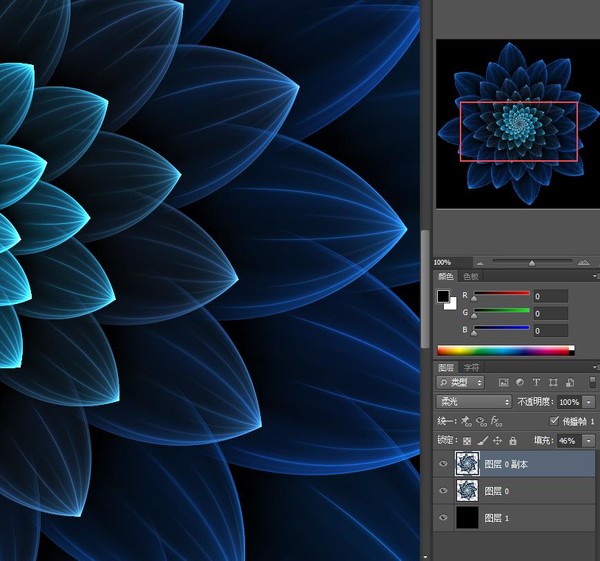
Task: Click the unify layer position icon
Action: (466, 422)
